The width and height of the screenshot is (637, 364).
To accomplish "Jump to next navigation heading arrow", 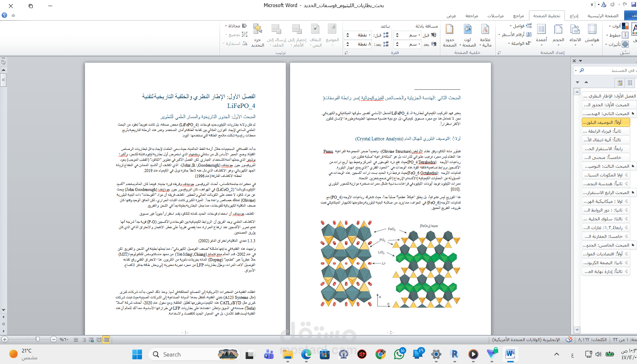I will 577,82.
